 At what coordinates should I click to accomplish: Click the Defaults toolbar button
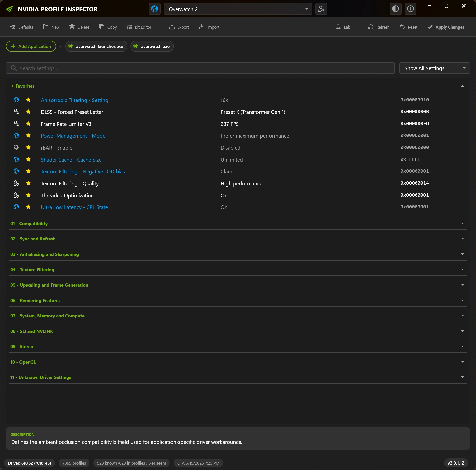[x=22, y=27]
